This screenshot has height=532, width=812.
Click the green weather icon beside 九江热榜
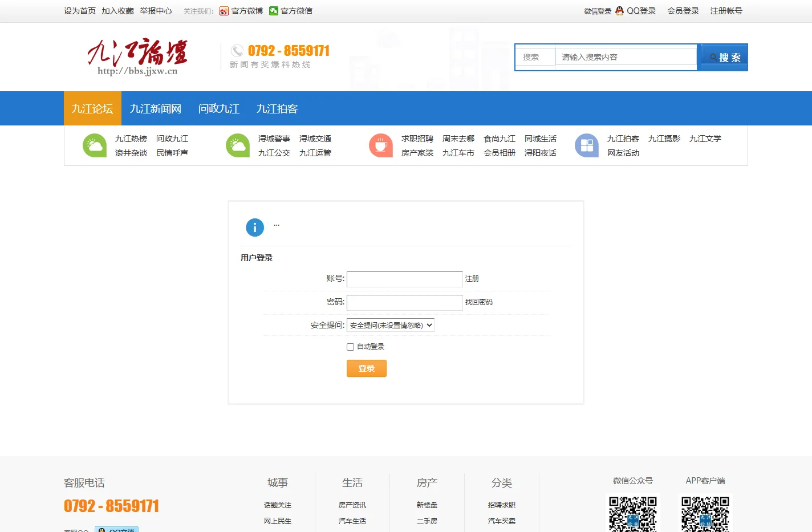pyautogui.click(x=95, y=145)
